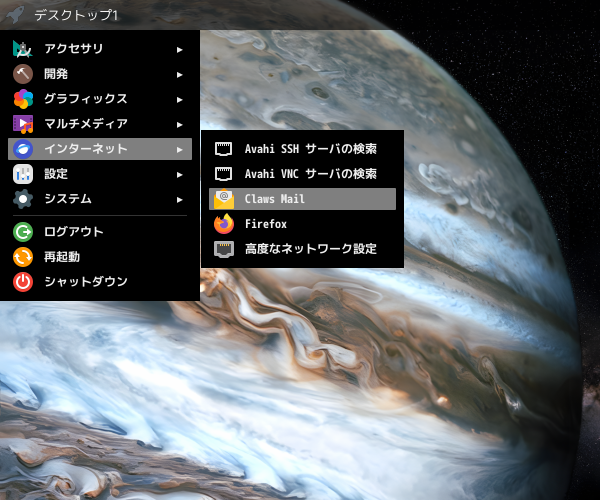
Task: Click the Claws Mail envelope icon
Action: click(224, 199)
